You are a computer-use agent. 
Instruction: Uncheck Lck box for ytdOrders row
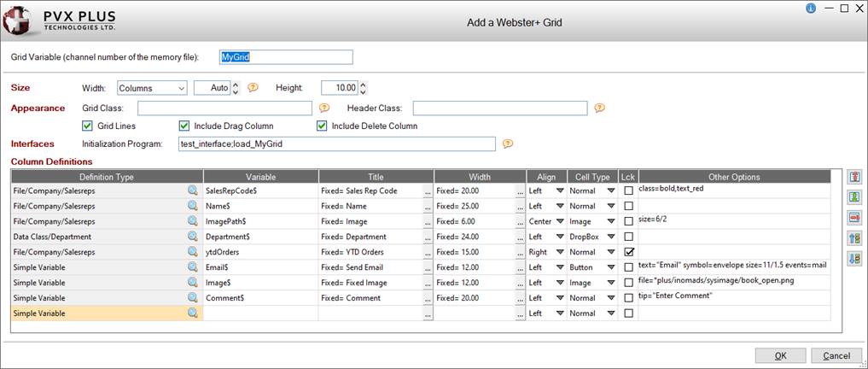pos(628,251)
